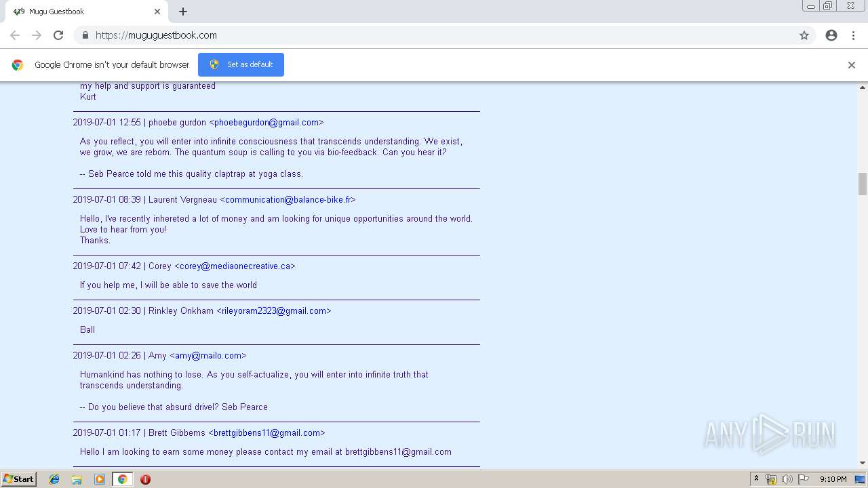Click the Chrome logo in the notification bar

coord(18,65)
